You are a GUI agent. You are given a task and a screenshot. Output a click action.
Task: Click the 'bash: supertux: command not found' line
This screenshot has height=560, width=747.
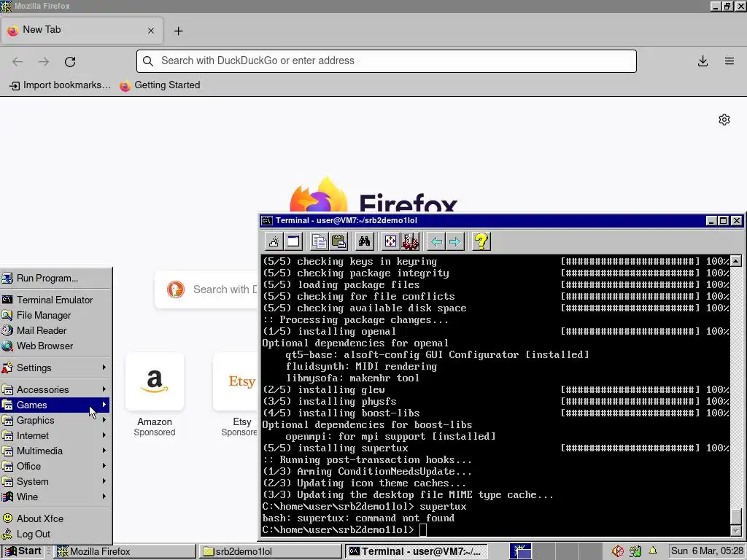point(358,518)
